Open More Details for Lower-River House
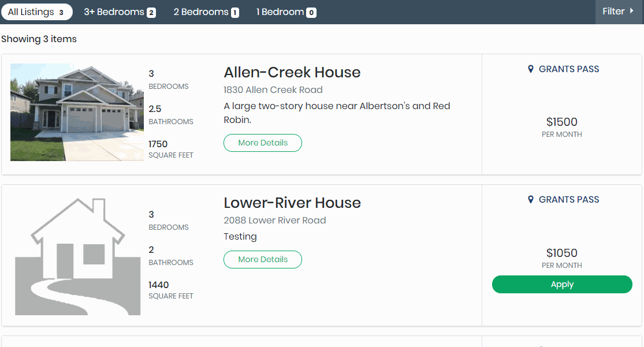 [x=263, y=259]
